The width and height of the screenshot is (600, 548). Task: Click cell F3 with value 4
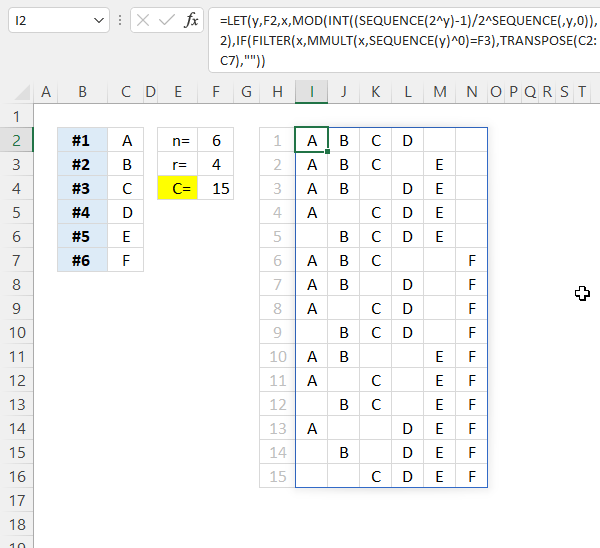216,165
